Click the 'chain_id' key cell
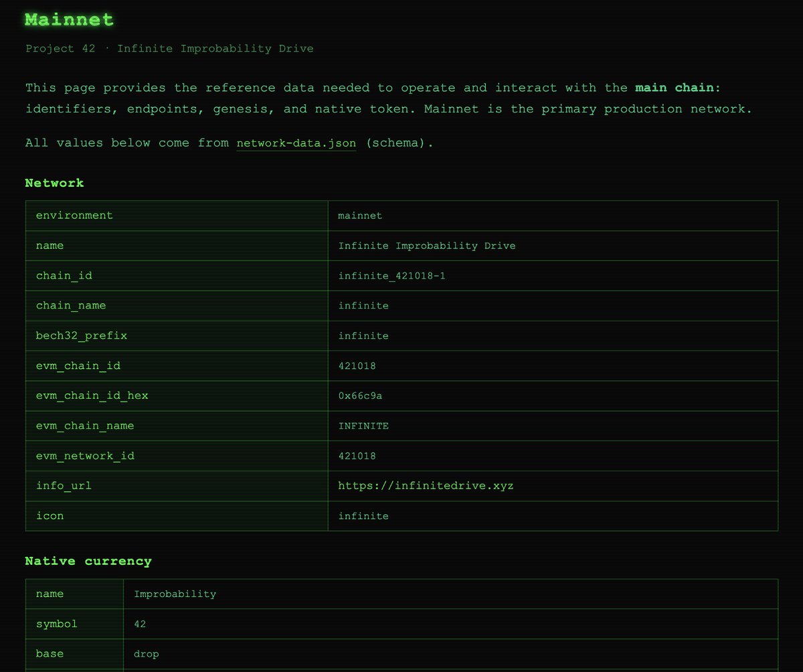This screenshot has width=803, height=672. (x=177, y=276)
